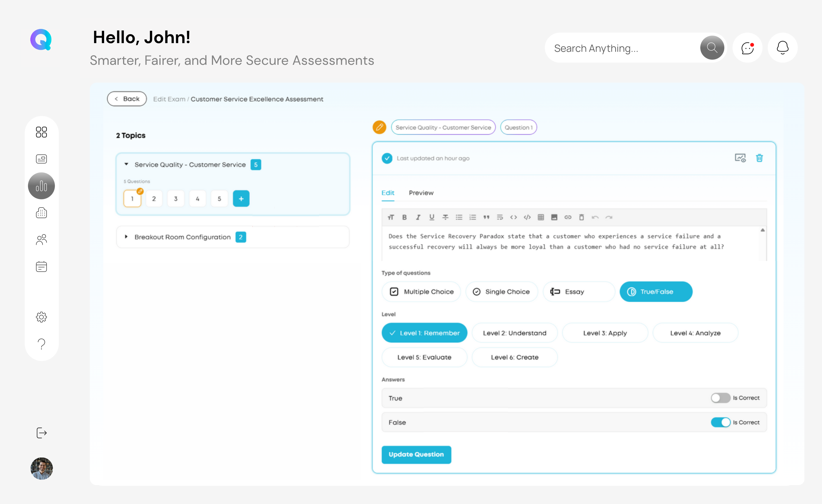
Task: Click the logout icon in sidebar
Action: coord(41,433)
